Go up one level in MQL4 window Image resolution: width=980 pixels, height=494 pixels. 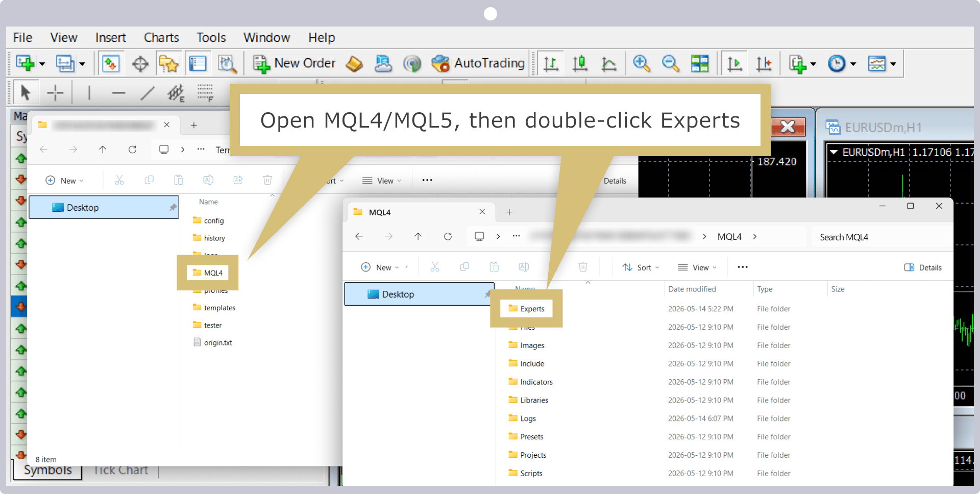(418, 236)
